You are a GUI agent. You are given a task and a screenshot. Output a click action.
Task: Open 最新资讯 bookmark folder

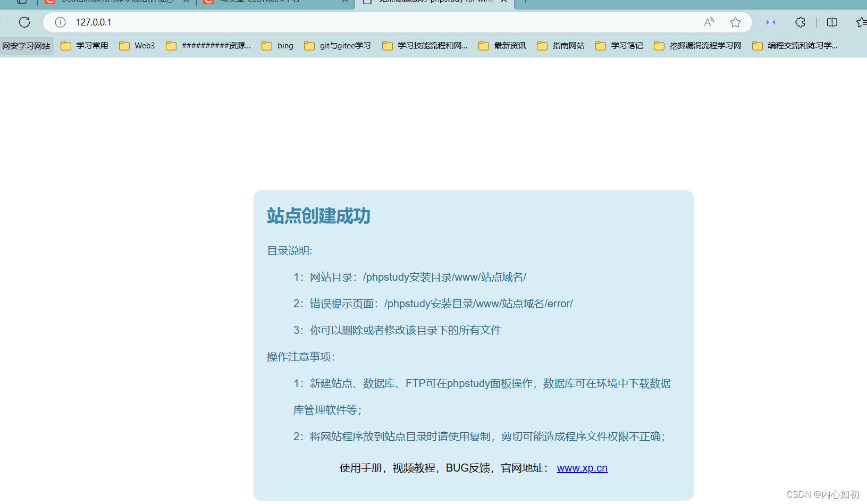[x=502, y=46]
